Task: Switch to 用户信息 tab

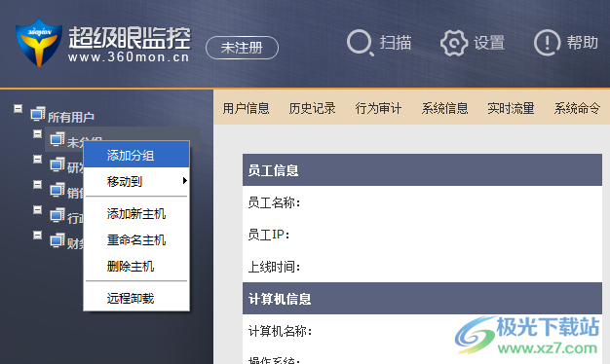Action: tap(246, 108)
